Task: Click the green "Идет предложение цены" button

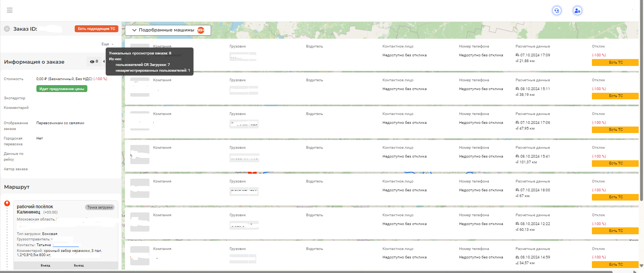Action: tap(62, 89)
